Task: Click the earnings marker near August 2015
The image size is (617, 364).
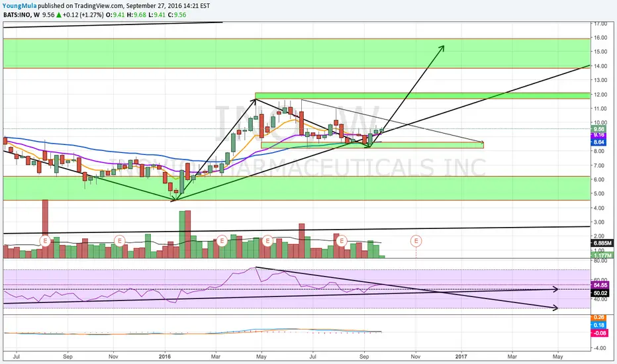Action: (x=45, y=240)
